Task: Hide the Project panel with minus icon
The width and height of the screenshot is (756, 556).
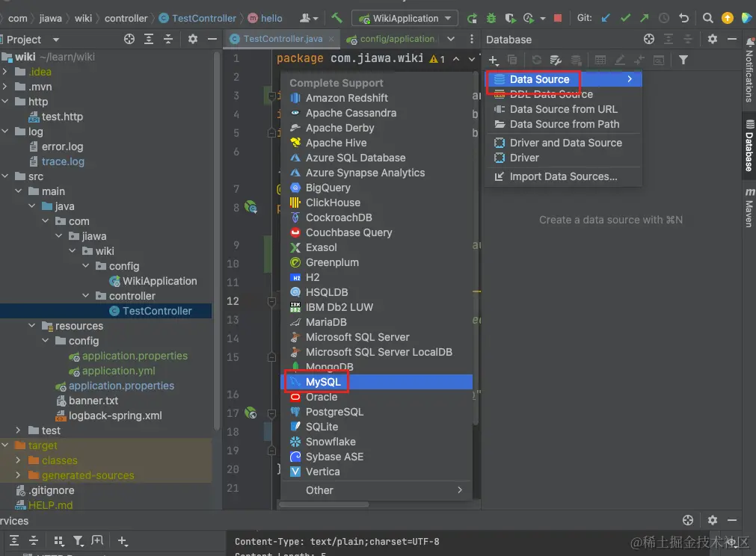Action: click(212, 39)
